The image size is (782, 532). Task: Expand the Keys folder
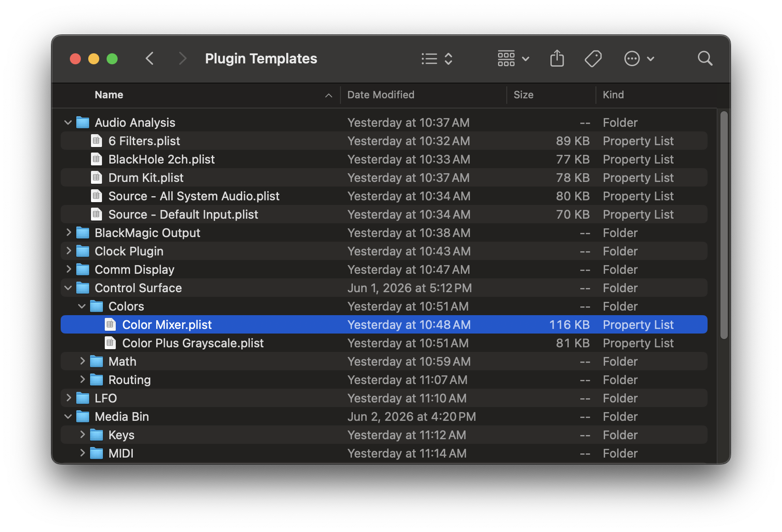point(82,435)
